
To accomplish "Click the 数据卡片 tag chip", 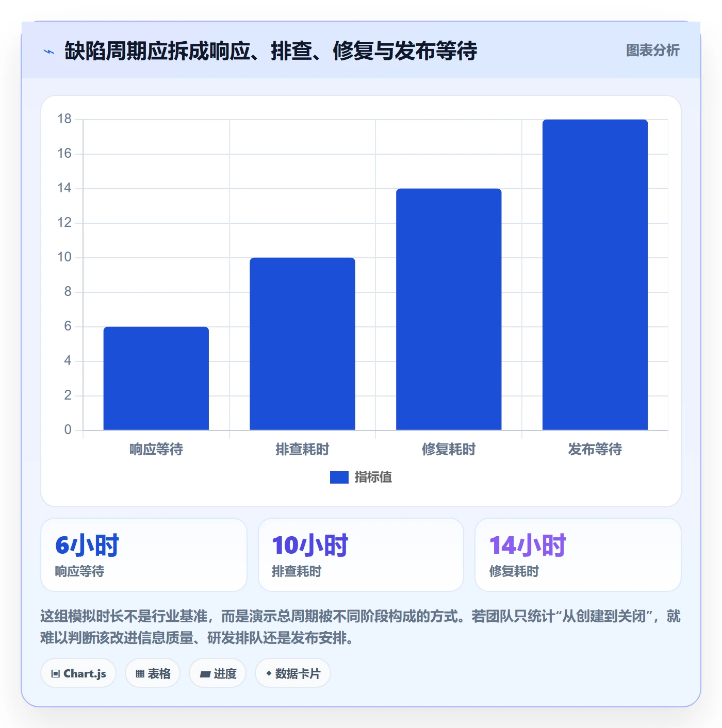I will tap(293, 673).
